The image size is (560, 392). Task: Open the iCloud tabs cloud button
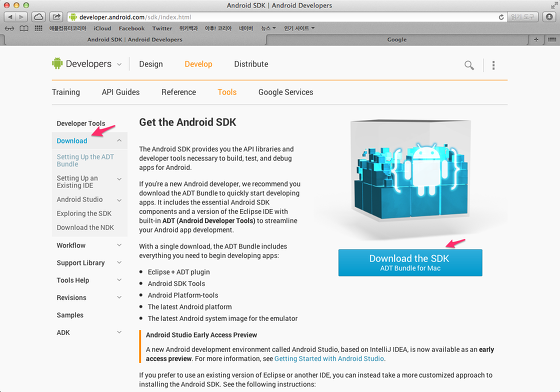(x=39, y=17)
